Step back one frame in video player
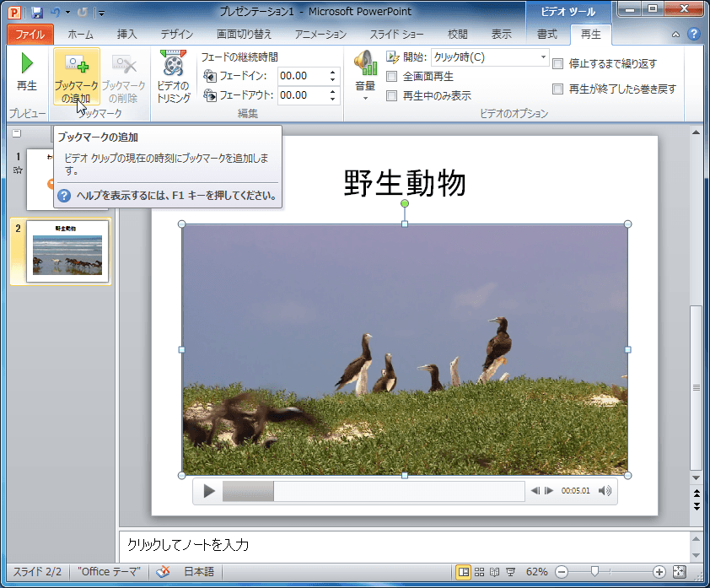Viewport: 710px width, 588px height. 535,491
